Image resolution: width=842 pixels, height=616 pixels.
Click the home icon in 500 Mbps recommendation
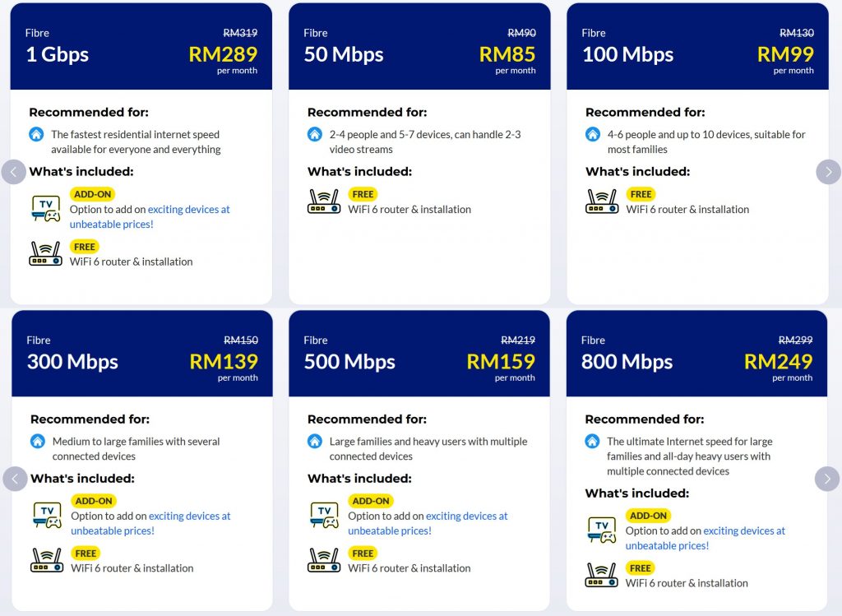point(315,441)
